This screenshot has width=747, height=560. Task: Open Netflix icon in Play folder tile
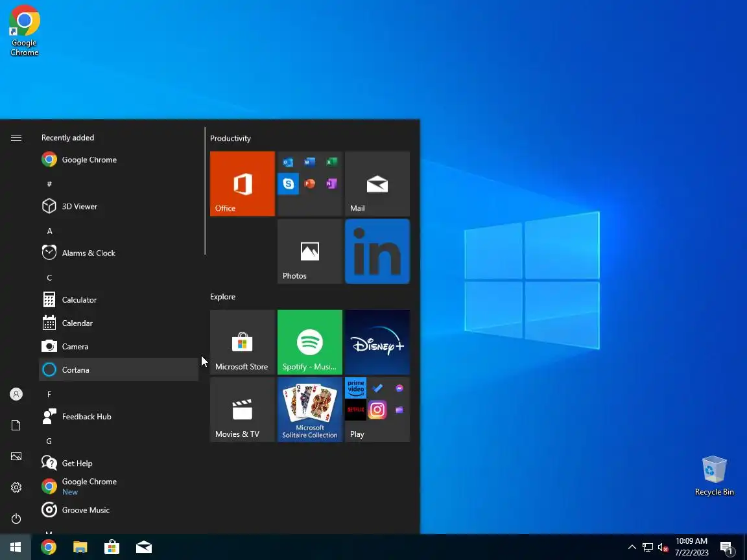click(x=355, y=410)
